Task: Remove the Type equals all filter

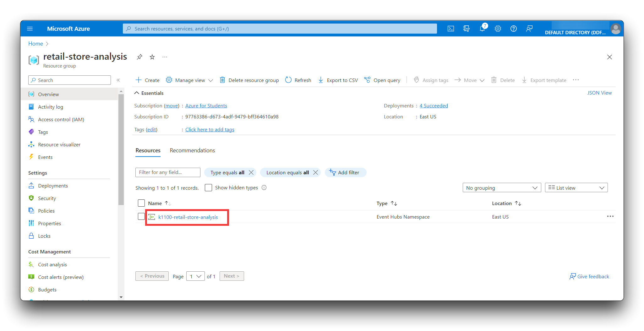Action: (x=251, y=172)
